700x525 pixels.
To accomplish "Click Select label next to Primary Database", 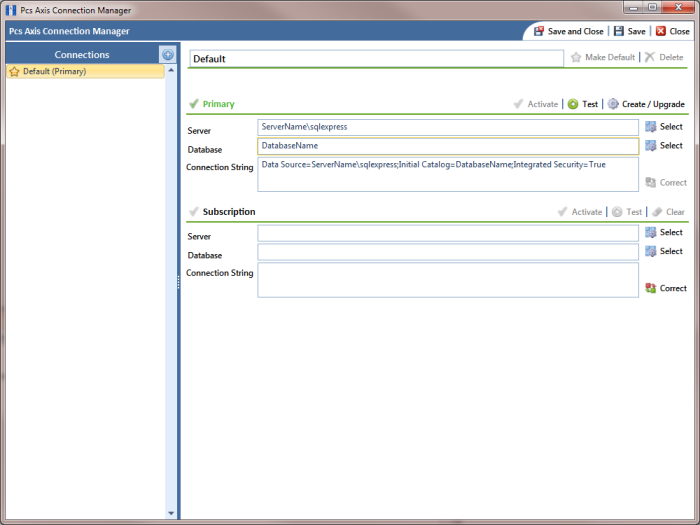I will click(671, 146).
